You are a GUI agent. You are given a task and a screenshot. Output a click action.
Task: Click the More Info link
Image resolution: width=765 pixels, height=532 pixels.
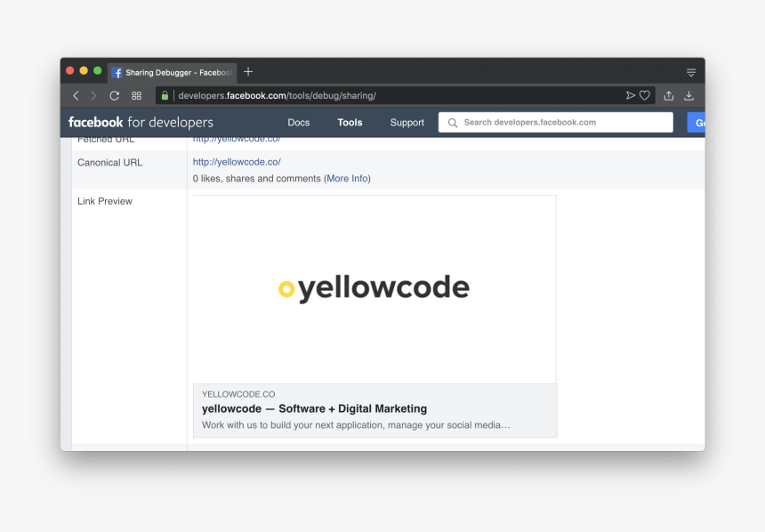(x=348, y=179)
